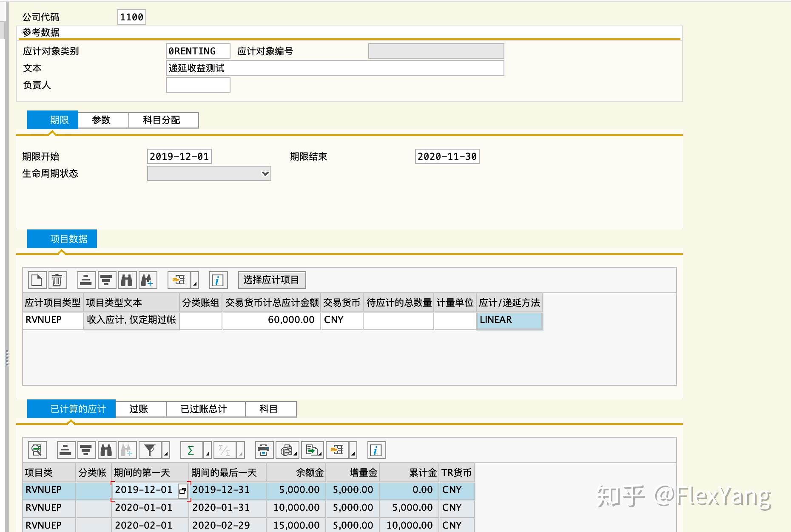Sort descending in the calculated accruals toolbar
Screen dimensions: 791x532
tap(86, 450)
